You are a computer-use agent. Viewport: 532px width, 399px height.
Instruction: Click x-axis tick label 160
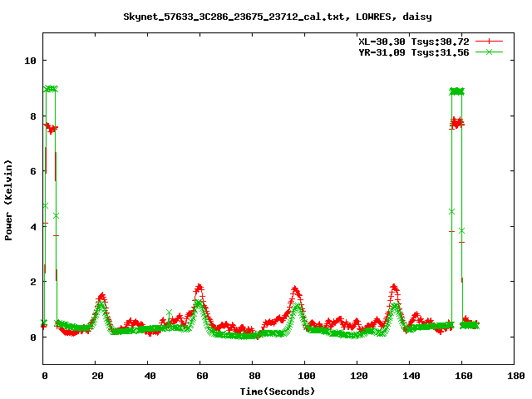[464, 376]
